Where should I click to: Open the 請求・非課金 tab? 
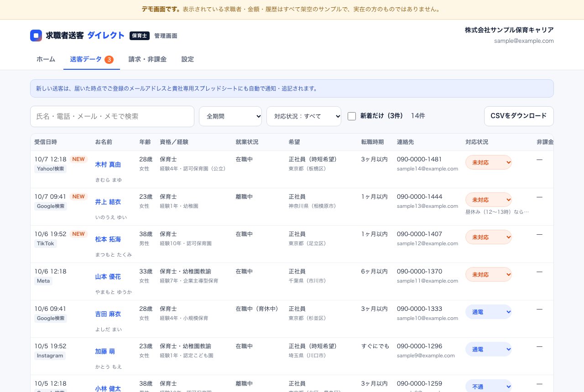(147, 59)
